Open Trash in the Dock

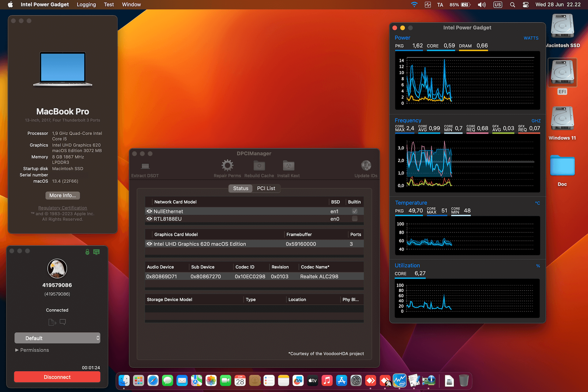point(464,381)
